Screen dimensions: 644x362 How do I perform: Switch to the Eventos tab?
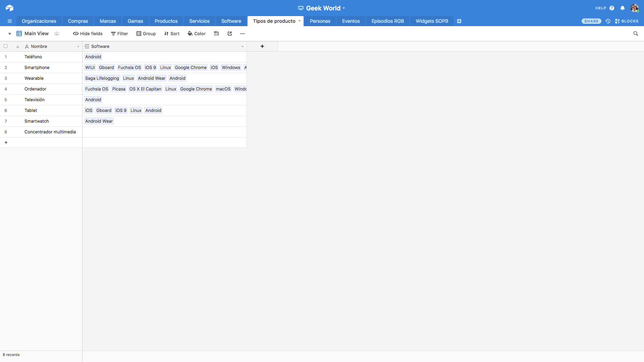(x=351, y=21)
